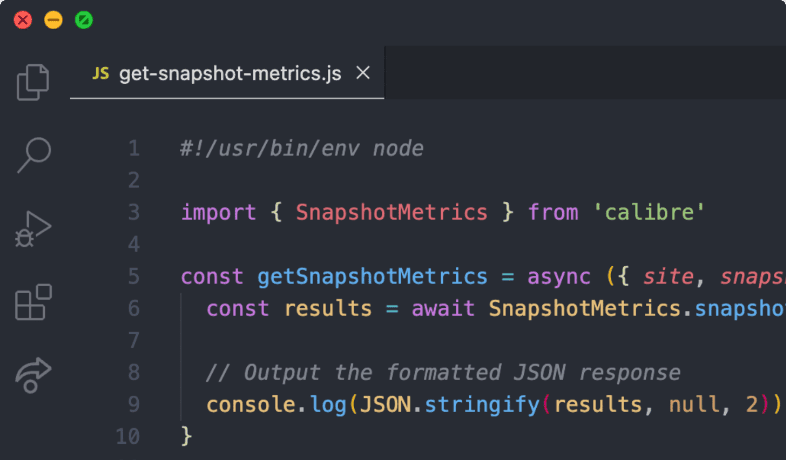Open the Search magnifier icon
The height and width of the screenshot is (460, 786).
click(x=33, y=154)
